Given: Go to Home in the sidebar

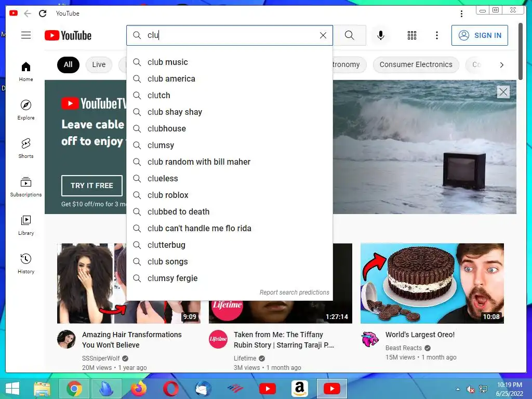Looking at the screenshot, I should pyautogui.click(x=26, y=72).
